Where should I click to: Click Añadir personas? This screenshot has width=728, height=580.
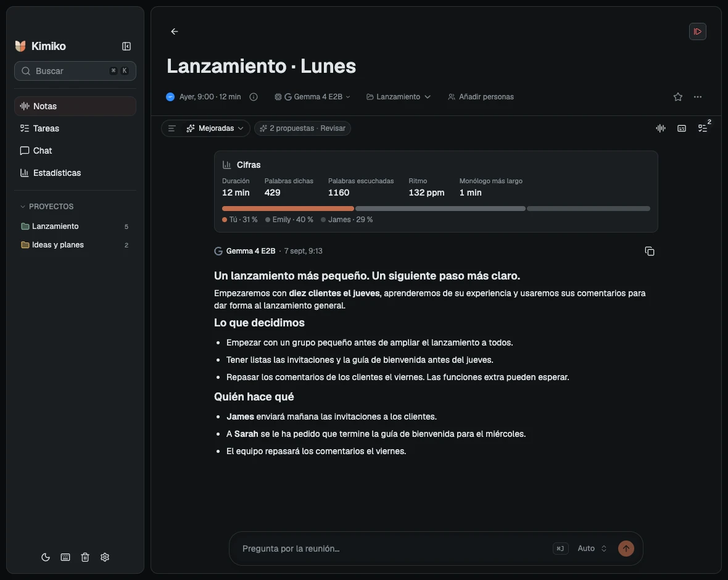click(x=481, y=97)
